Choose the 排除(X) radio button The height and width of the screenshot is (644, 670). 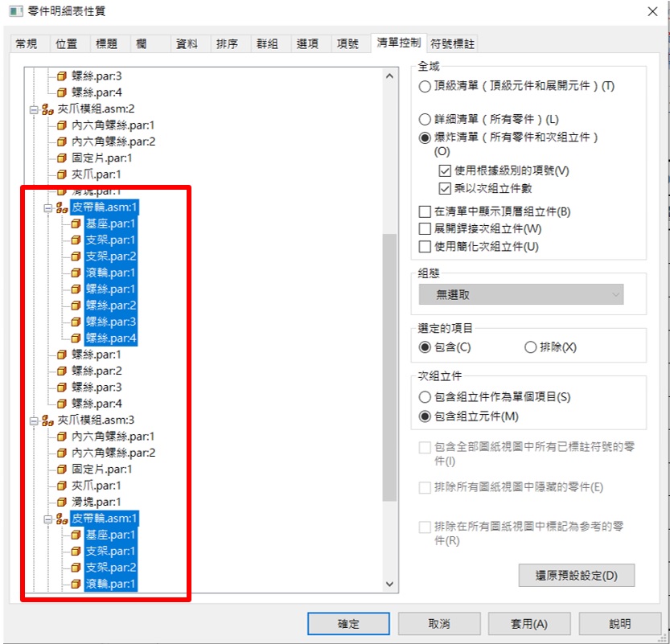click(530, 347)
